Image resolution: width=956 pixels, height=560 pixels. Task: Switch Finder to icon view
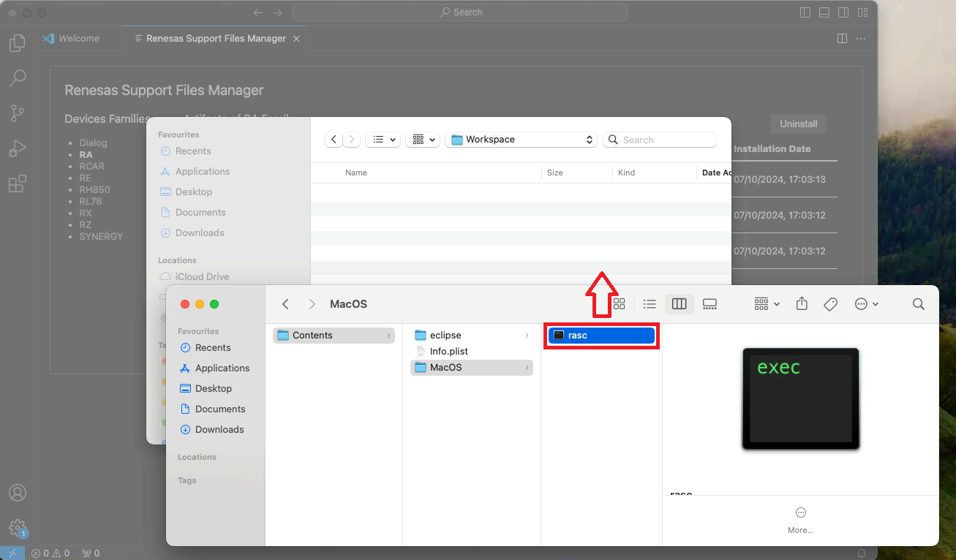pos(619,304)
